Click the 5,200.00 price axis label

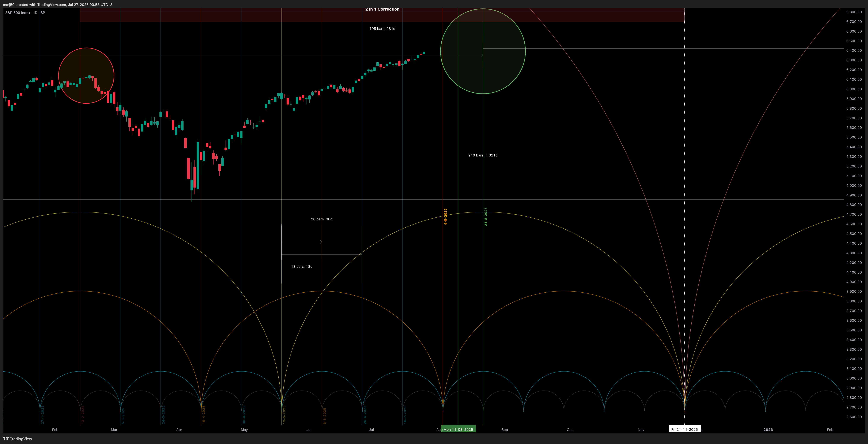click(854, 167)
